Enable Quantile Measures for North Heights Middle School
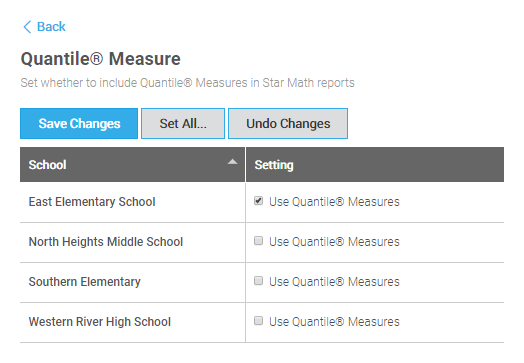Screen dimensions: 524x363 (258, 241)
